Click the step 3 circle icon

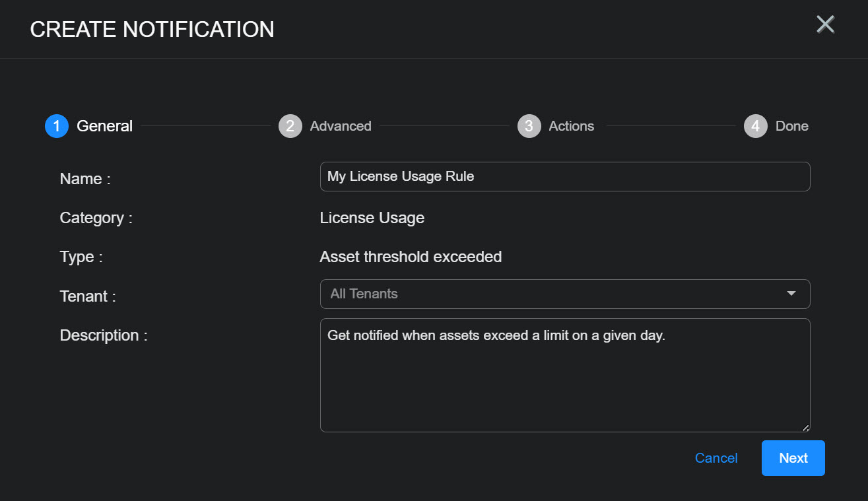click(529, 126)
